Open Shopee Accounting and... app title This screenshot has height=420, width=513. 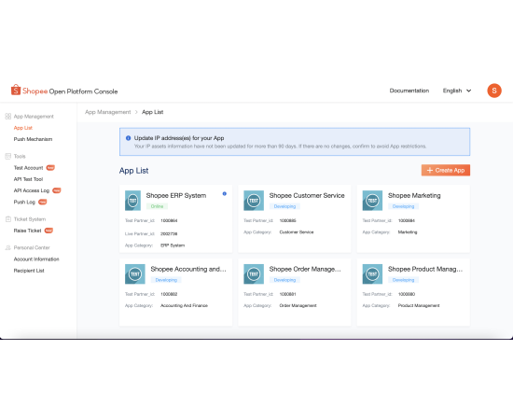(x=188, y=269)
